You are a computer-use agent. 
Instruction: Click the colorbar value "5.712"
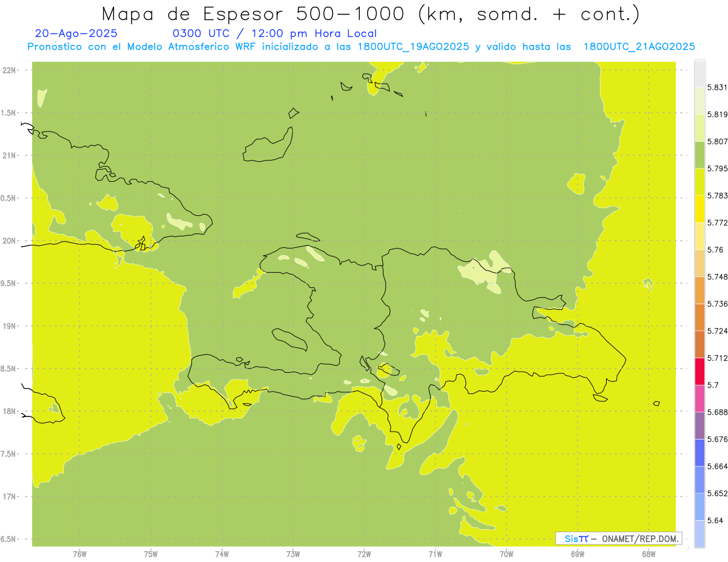(717, 358)
